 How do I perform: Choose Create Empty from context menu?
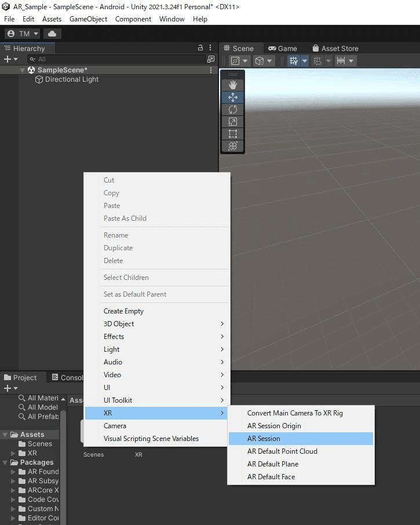coord(156,311)
